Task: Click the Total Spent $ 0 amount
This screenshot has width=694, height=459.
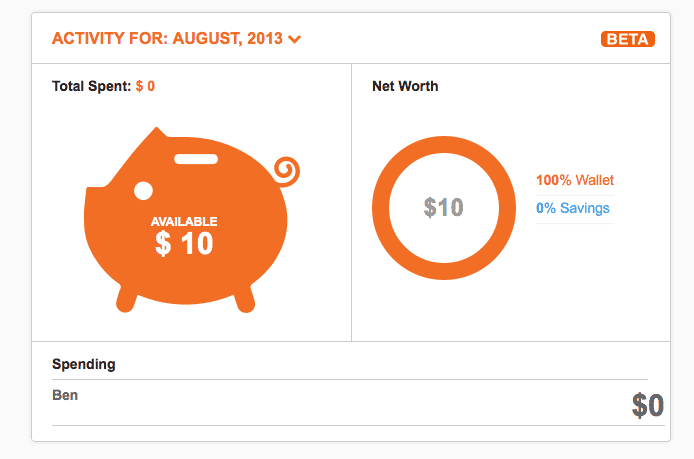Action: (x=145, y=86)
